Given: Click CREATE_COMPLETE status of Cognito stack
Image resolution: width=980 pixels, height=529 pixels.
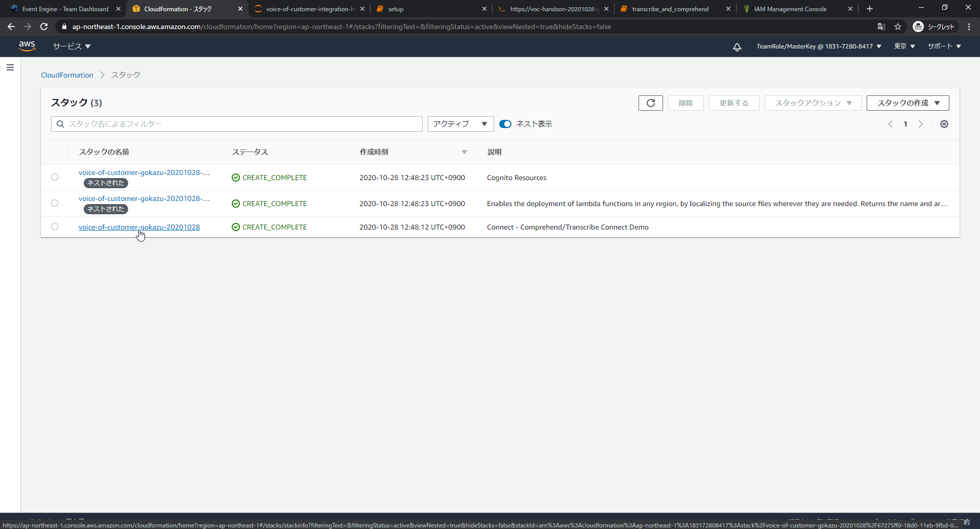Looking at the screenshot, I should (269, 178).
